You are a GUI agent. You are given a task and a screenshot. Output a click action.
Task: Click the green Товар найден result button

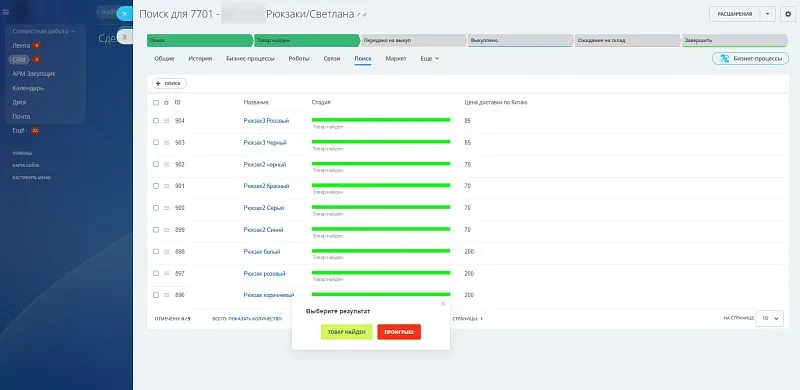346,332
